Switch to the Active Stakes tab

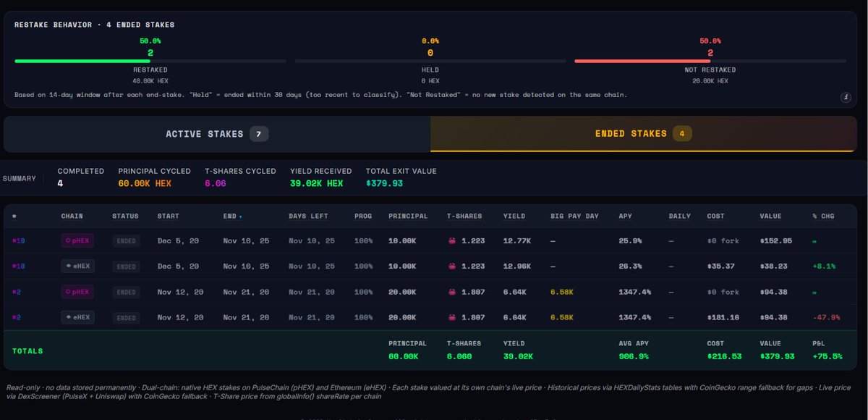(217, 134)
